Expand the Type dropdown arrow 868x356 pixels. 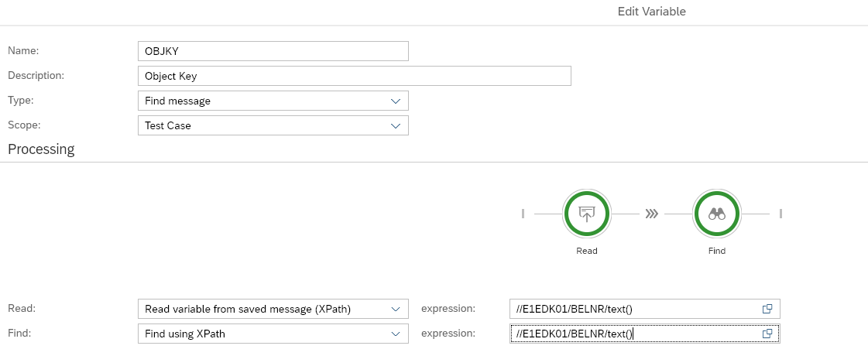pyautogui.click(x=396, y=101)
